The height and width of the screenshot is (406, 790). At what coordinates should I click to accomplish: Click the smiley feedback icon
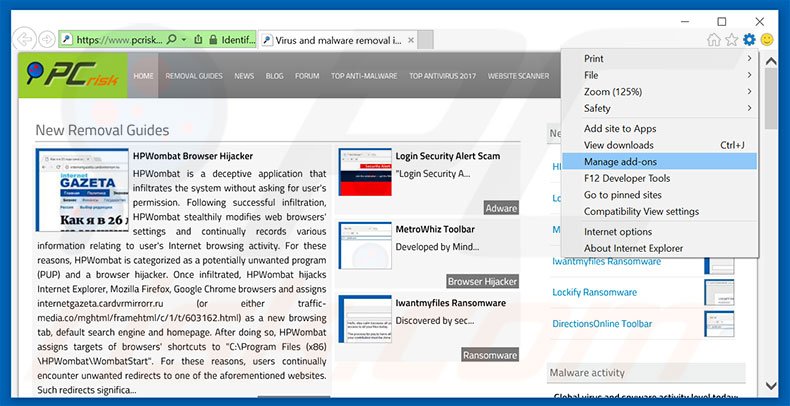point(767,39)
